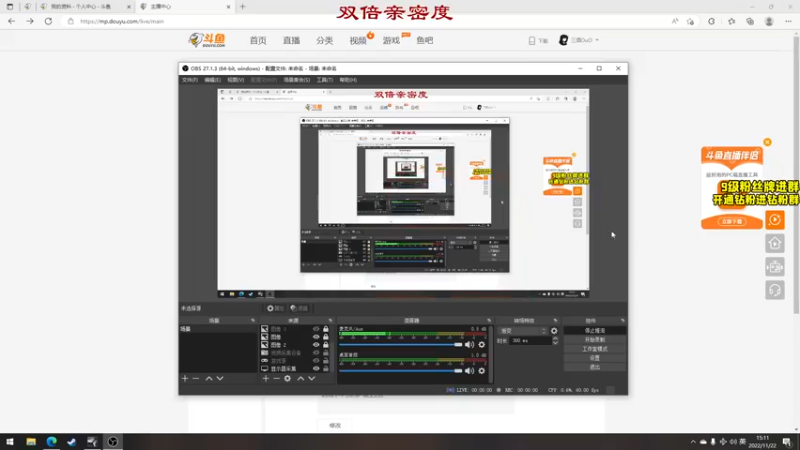Click OBS 退出 exit button
This screenshot has height=450, width=800.
click(594, 367)
